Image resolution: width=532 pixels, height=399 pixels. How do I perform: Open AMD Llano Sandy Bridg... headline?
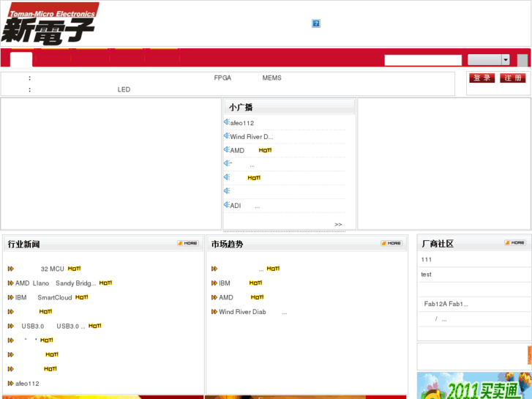[x=56, y=283]
